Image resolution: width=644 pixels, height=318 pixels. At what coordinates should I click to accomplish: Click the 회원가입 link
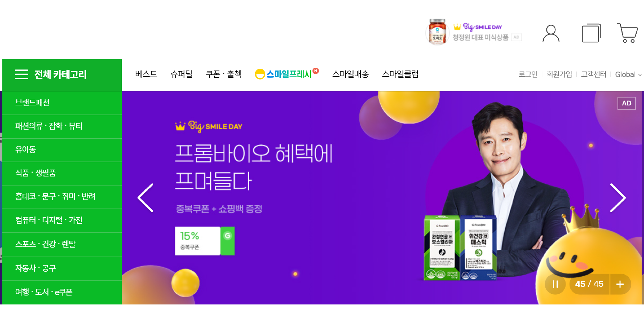tap(559, 74)
